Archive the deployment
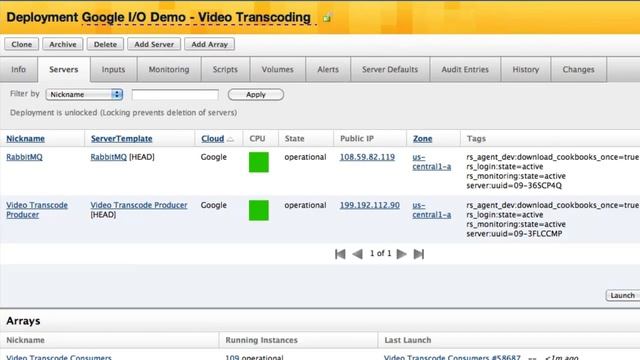 63,44
